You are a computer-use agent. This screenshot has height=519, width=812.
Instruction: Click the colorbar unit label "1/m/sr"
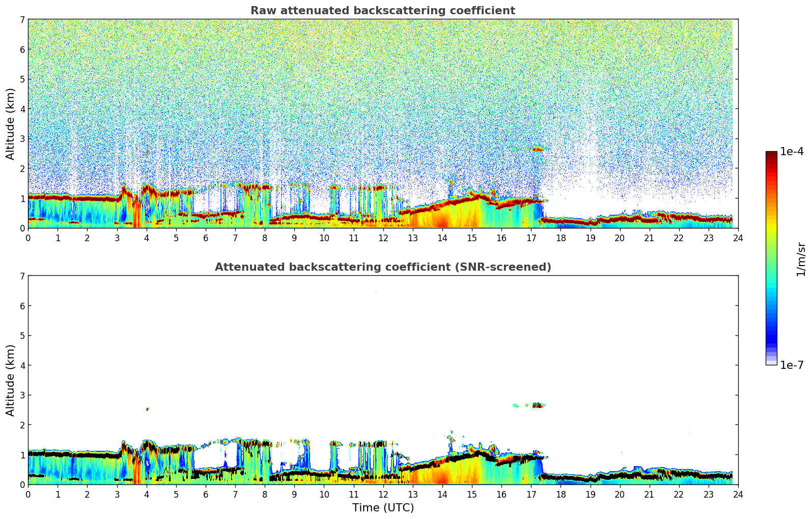point(801,259)
